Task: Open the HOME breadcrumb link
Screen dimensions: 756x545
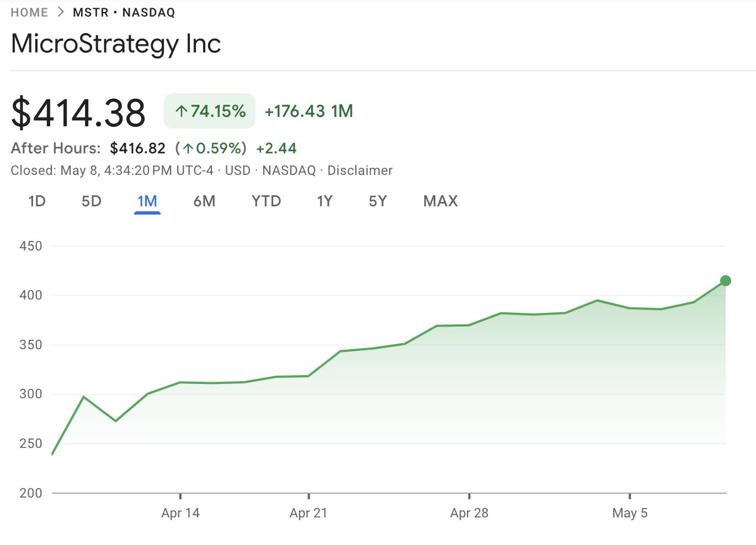Action: pyautogui.click(x=28, y=12)
